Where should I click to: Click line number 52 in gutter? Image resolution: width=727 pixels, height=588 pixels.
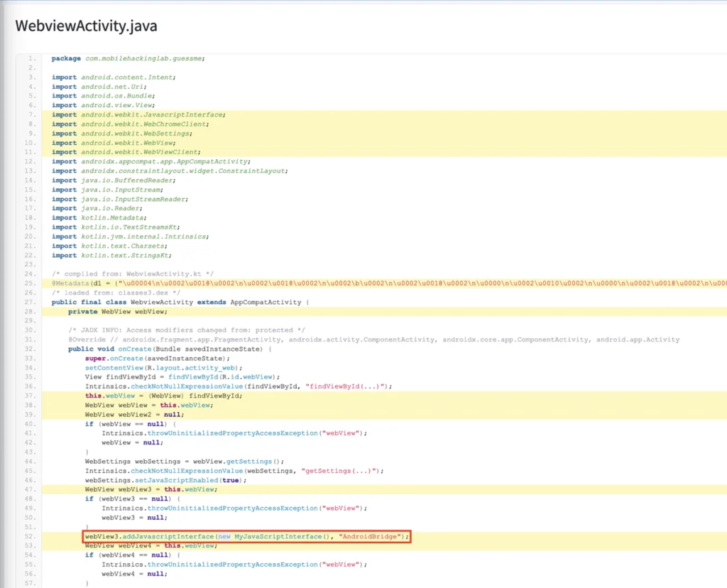33,536
